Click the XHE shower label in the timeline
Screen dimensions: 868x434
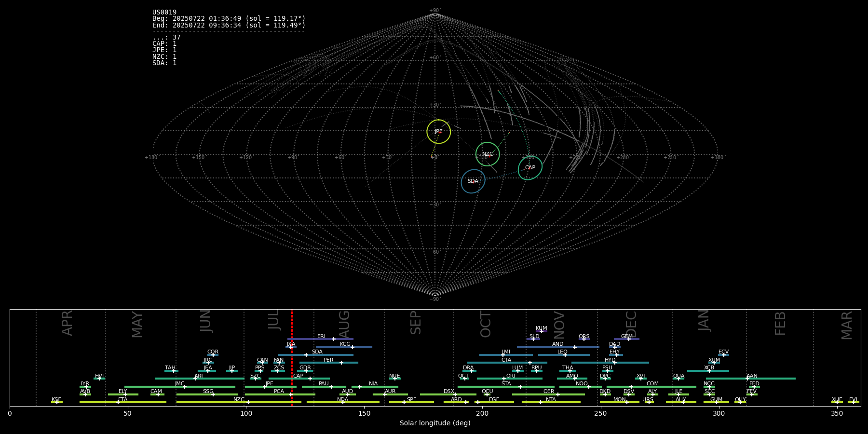pyautogui.click(x=837, y=400)
